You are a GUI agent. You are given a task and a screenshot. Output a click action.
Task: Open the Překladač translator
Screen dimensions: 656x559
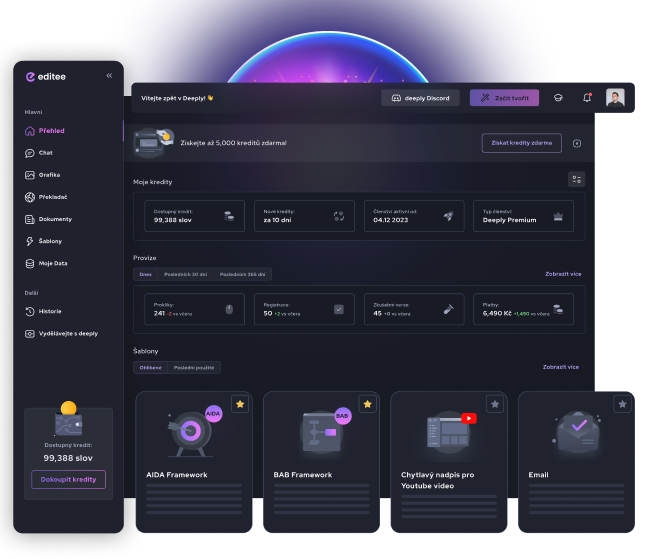46,197
